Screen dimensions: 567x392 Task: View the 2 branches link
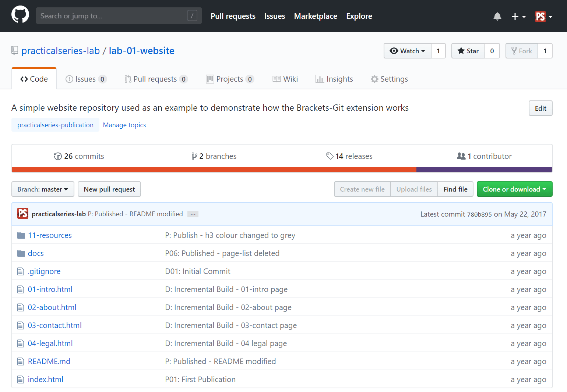pos(214,156)
